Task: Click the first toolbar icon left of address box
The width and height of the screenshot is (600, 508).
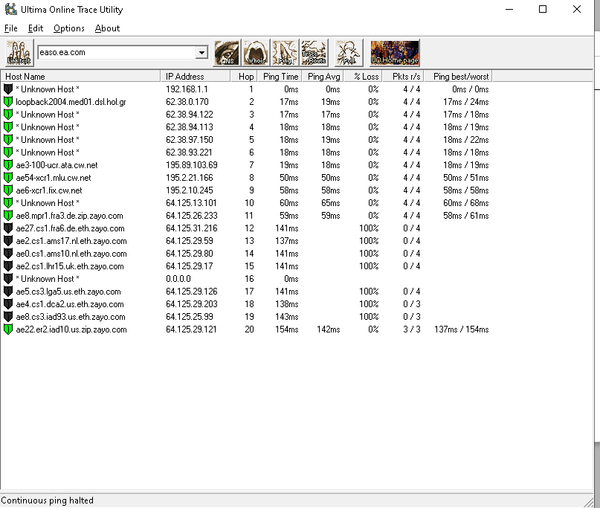Action: [19, 53]
